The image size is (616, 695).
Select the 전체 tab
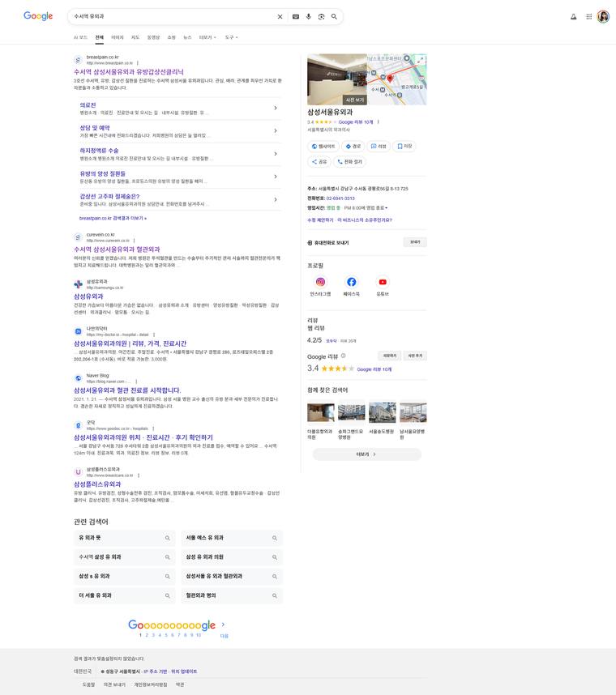100,37
